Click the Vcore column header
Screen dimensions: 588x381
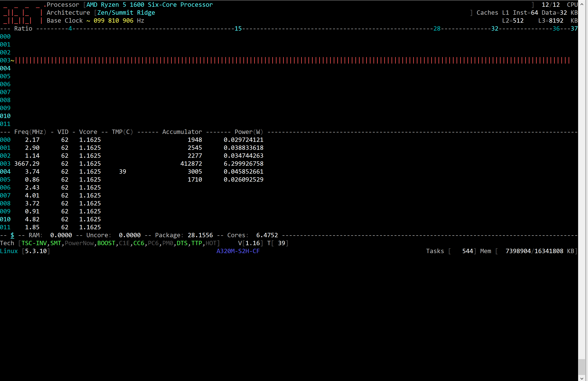[x=88, y=132]
